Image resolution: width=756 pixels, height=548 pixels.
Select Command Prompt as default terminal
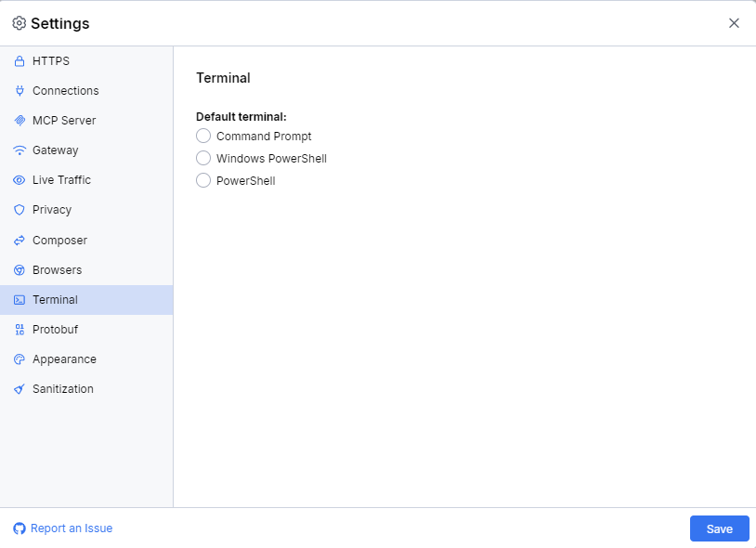[203, 136]
